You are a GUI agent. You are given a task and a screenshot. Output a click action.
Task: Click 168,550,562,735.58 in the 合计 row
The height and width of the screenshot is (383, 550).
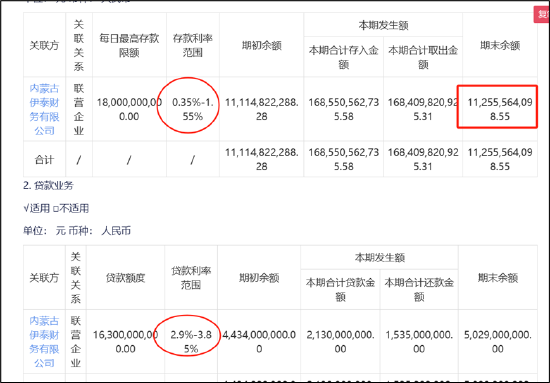[x=343, y=159]
